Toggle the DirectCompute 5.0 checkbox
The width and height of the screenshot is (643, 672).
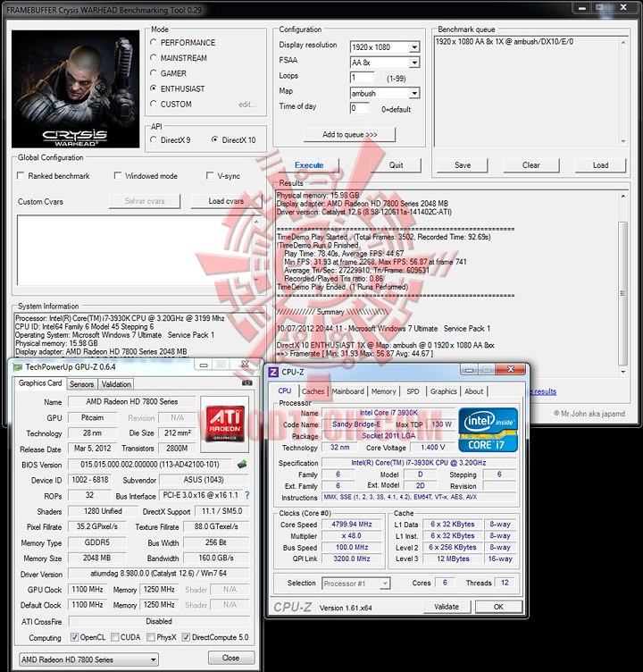186,637
